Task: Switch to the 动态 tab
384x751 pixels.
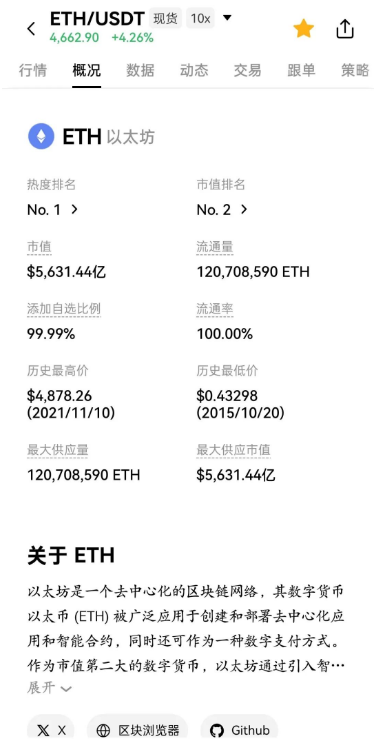Action: (x=194, y=71)
